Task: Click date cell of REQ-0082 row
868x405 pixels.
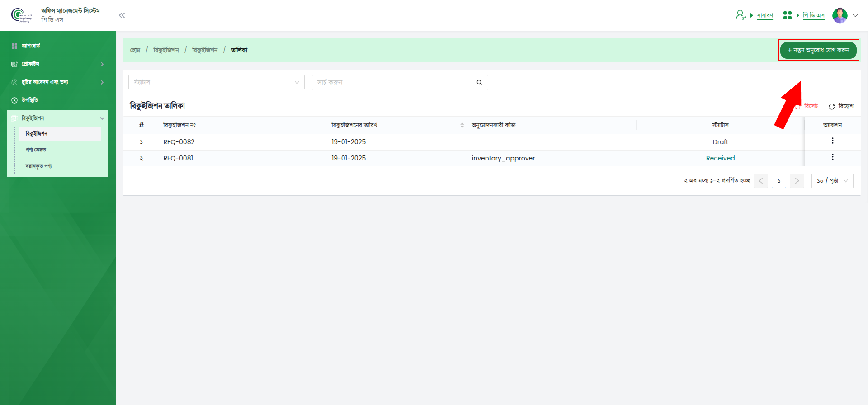Action: (349, 142)
